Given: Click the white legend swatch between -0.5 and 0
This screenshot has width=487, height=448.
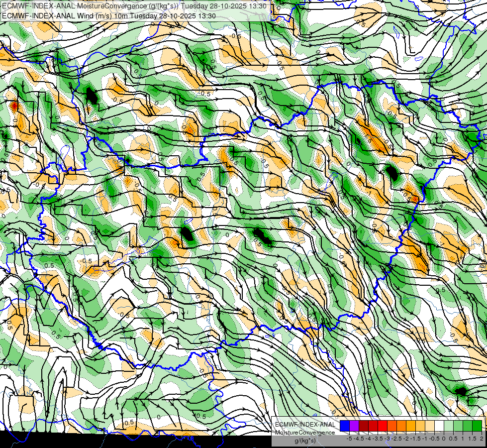Looking at the screenshot, I should (439, 426).
